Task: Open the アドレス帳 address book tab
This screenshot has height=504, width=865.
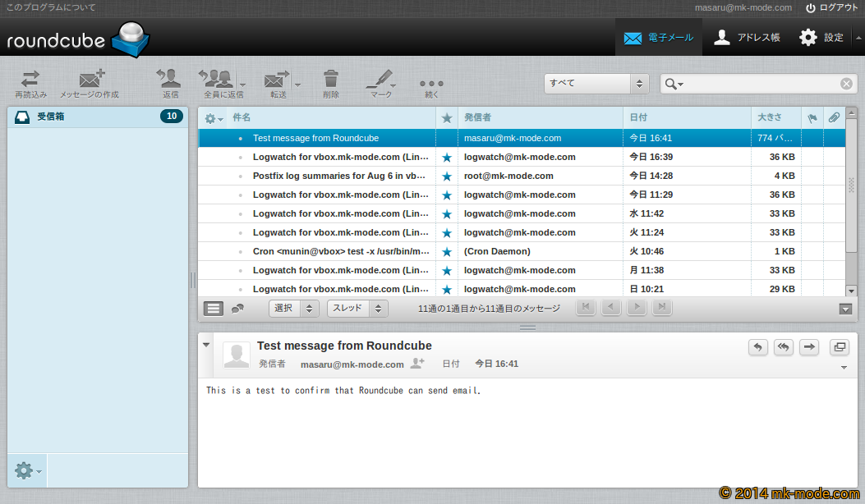Action: [747, 38]
